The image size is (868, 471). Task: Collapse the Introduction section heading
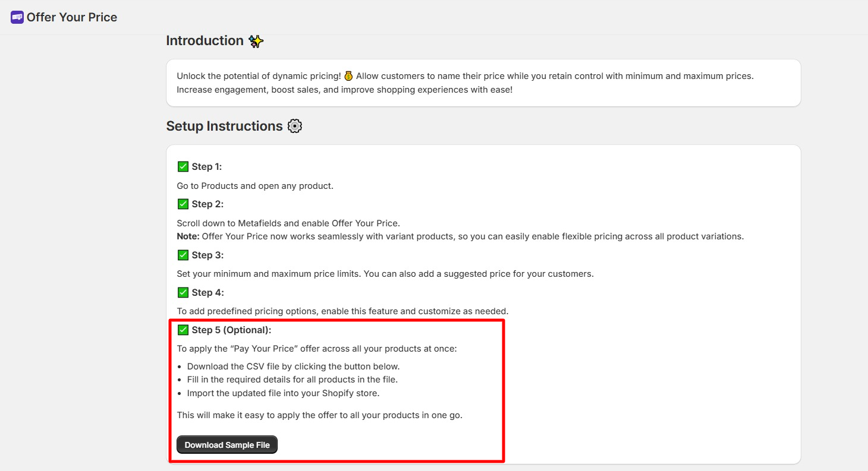pos(205,40)
